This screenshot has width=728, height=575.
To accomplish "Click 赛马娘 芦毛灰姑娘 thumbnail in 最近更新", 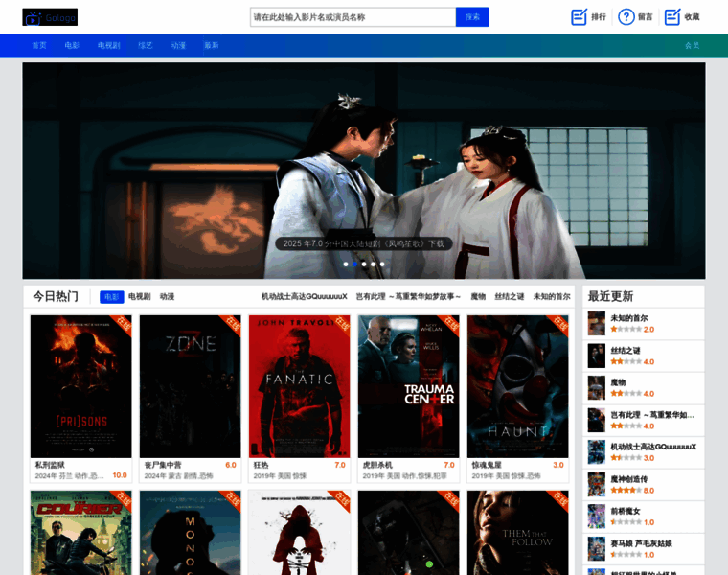I will click(x=597, y=549).
